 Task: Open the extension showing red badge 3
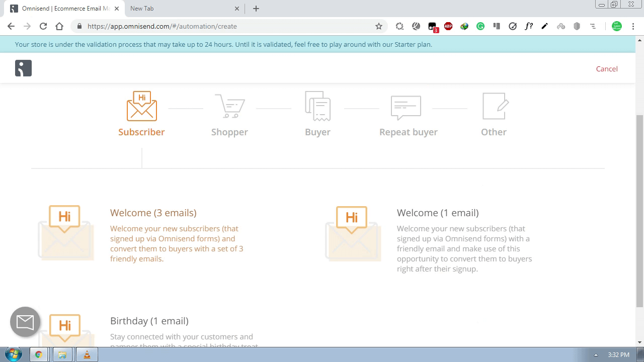(x=433, y=27)
